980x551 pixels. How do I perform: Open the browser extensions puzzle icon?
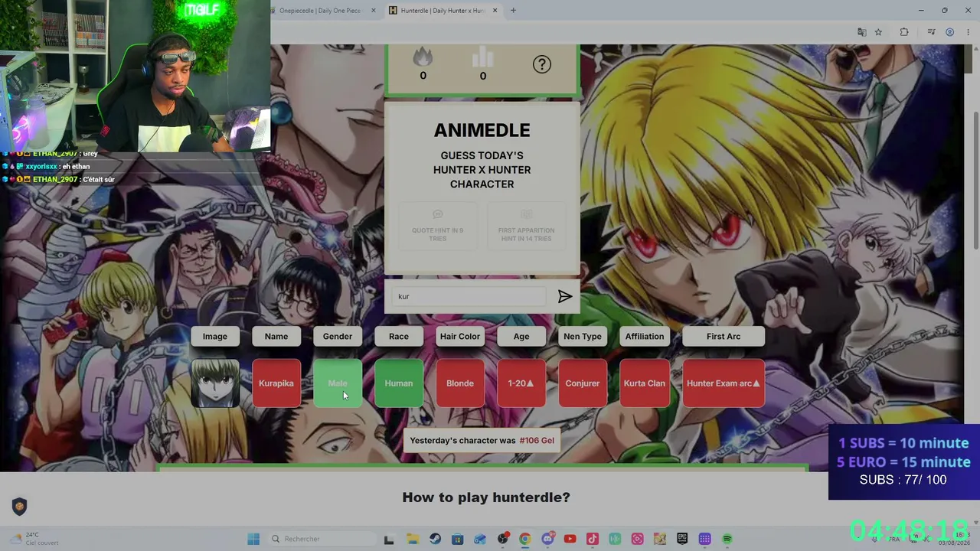[x=904, y=32]
